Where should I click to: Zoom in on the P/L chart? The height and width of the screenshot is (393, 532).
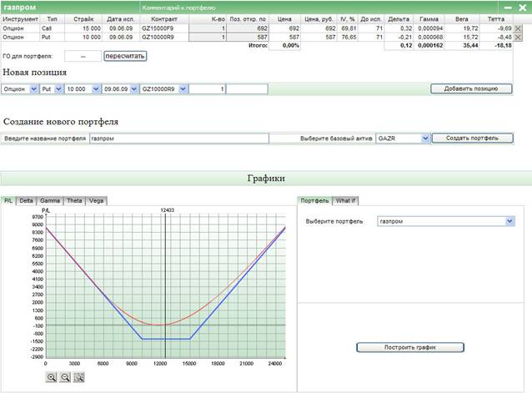click(x=51, y=377)
